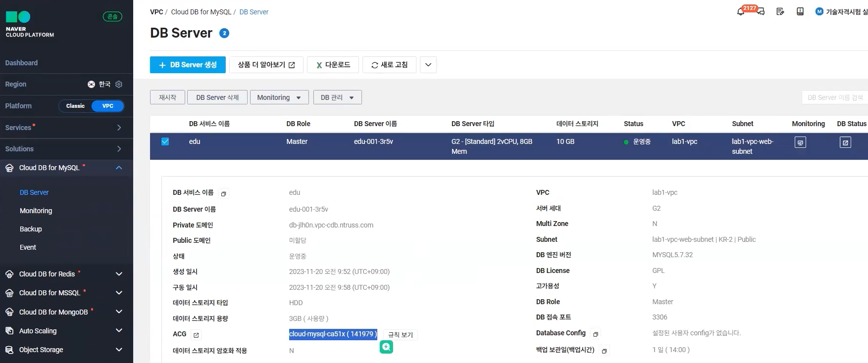
Task: Click the DB Server count badge 2
Action: (x=224, y=33)
